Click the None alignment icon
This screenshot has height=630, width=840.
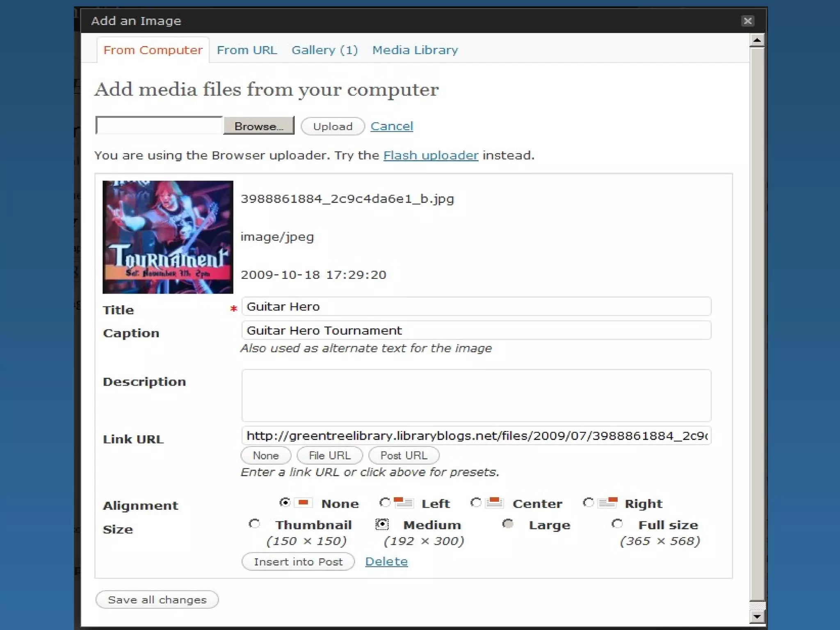click(304, 502)
